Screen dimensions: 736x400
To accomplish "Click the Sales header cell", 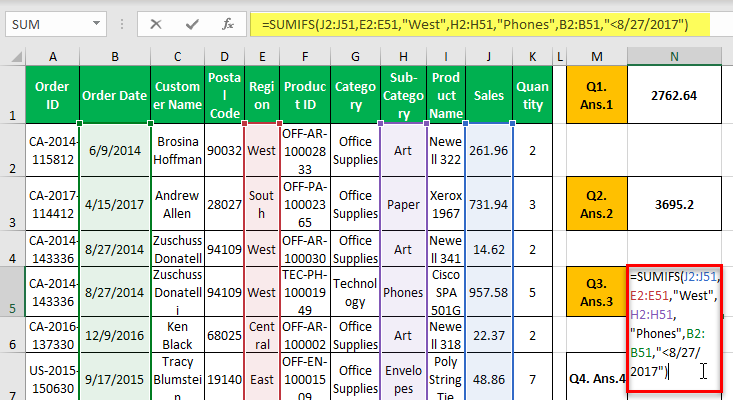I will click(489, 95).
